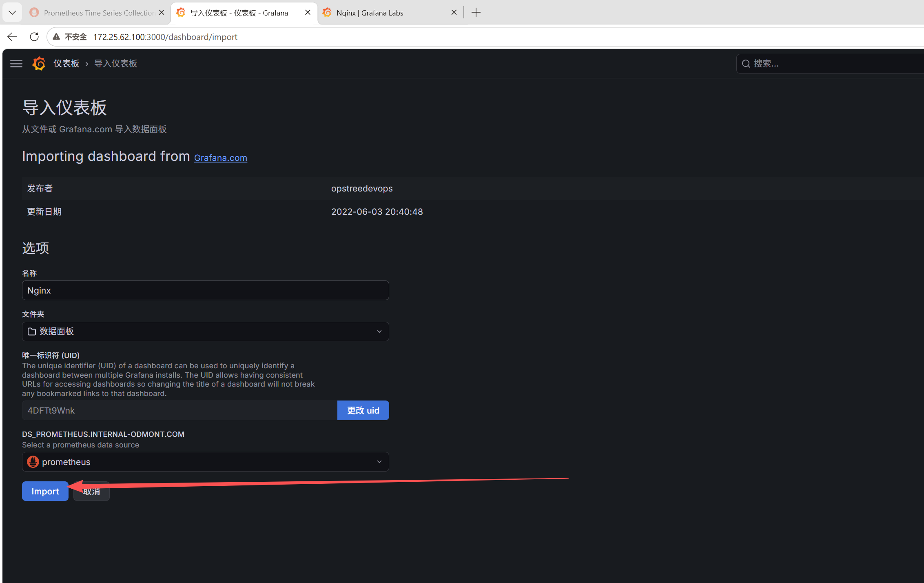Open browser tab list dropdown

[x=12, y=13]
